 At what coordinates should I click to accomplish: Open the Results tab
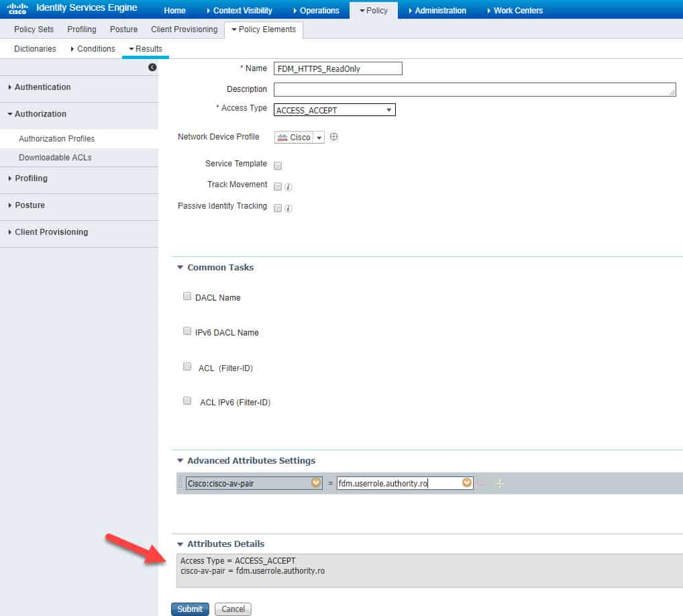pyautogui.click(x=146, y=49)
